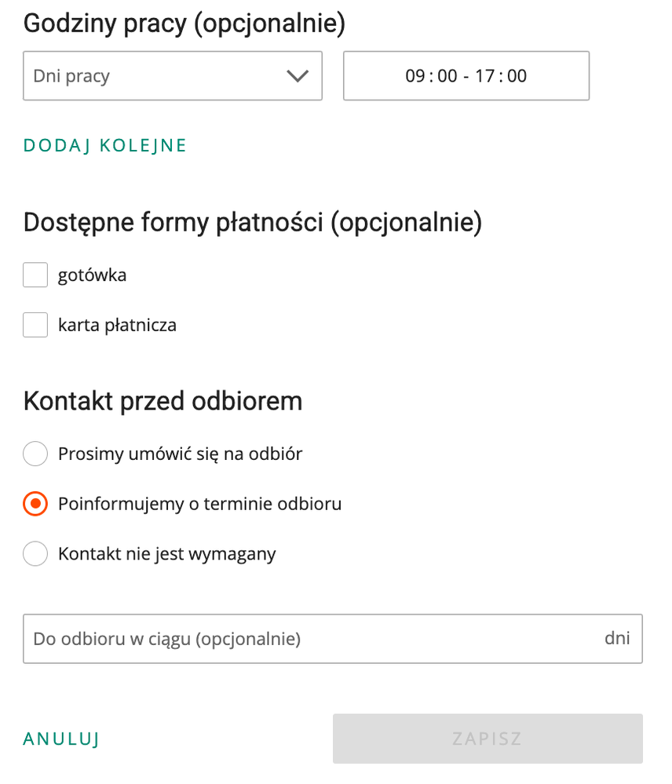Image resolution: width=672 pixels, height=784 pixels.
Task: Click the selected Poinformujemy o terminie odbioru radio
Action: 35,504
